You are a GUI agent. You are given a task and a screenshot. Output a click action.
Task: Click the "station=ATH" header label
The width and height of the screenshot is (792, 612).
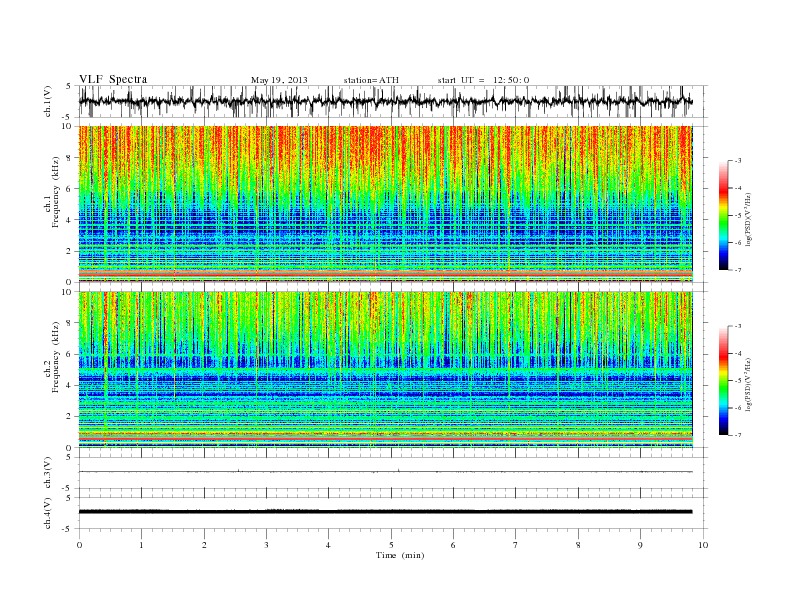pos(371,80)
